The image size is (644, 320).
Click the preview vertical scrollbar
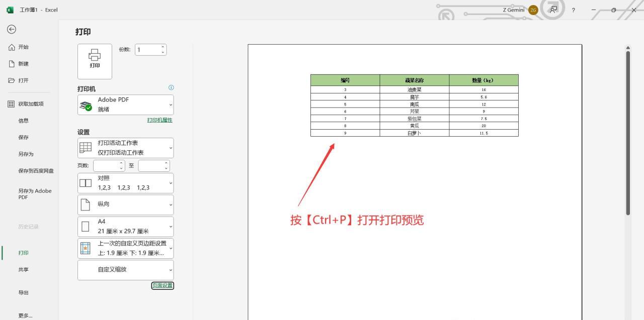[627, 133]
